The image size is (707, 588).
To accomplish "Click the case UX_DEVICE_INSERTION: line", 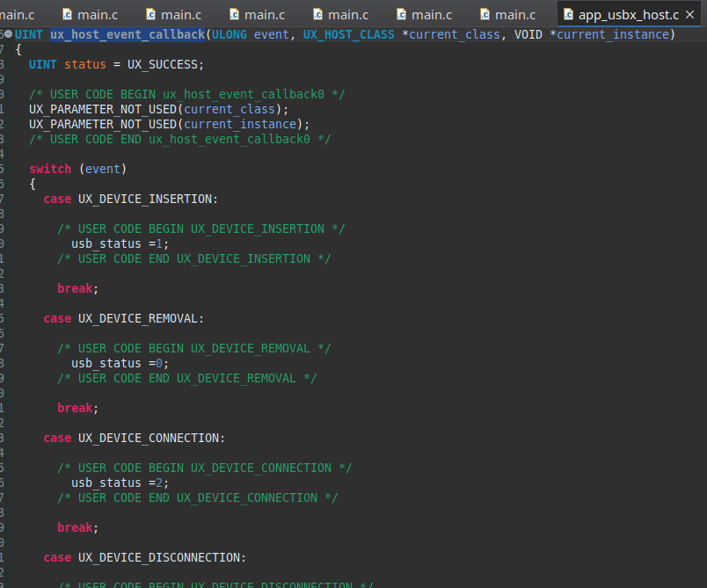I will tap(131, 199).
